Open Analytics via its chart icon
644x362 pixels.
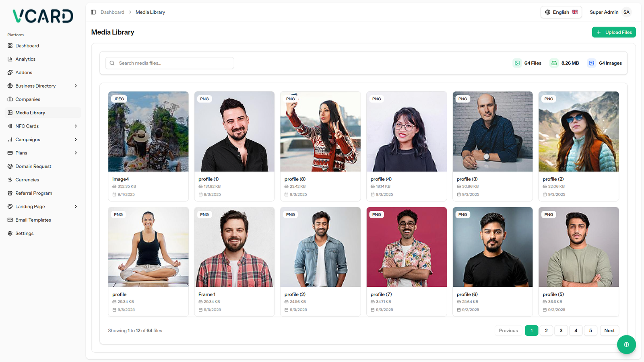[x=10, y=59]
